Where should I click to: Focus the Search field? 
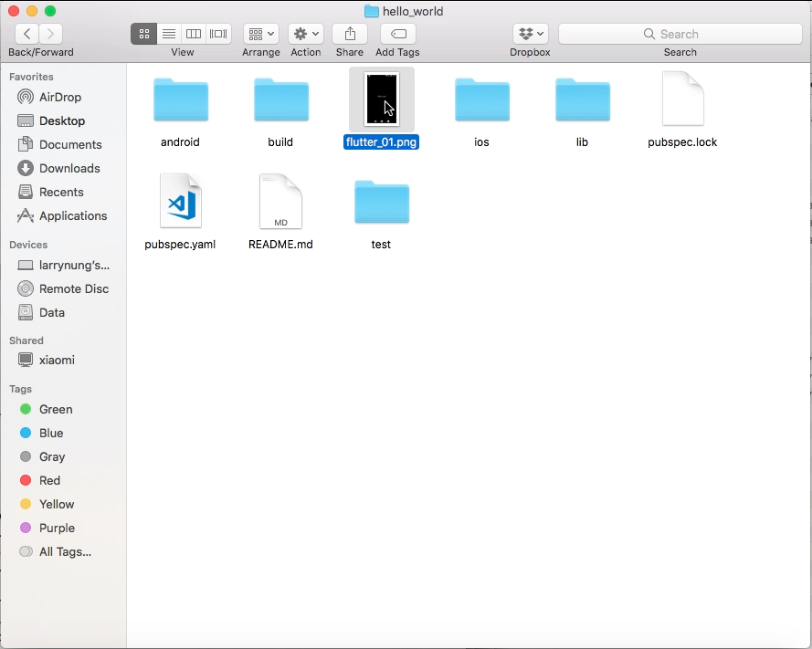[680, 34]
